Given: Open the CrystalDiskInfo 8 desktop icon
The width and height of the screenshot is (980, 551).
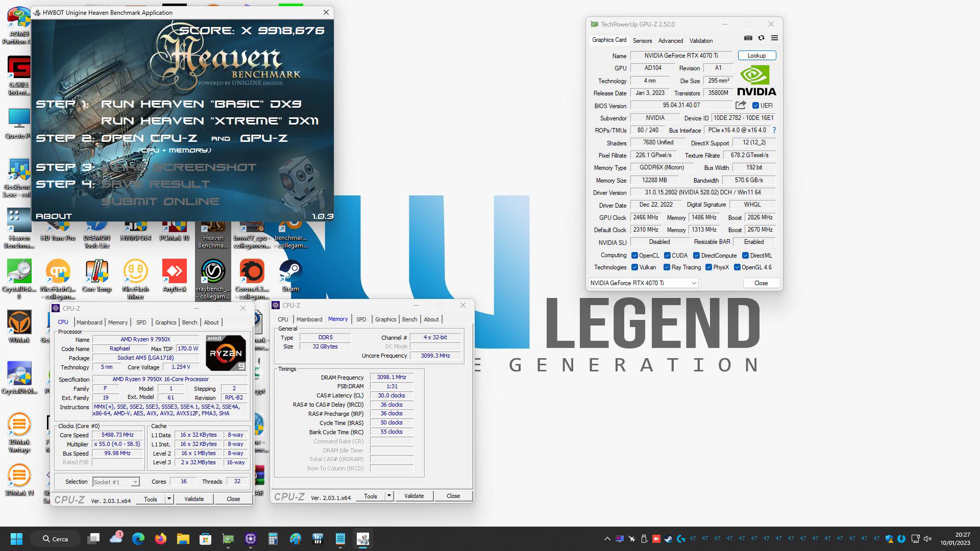Looking at the screenshot, I should 19,279.
